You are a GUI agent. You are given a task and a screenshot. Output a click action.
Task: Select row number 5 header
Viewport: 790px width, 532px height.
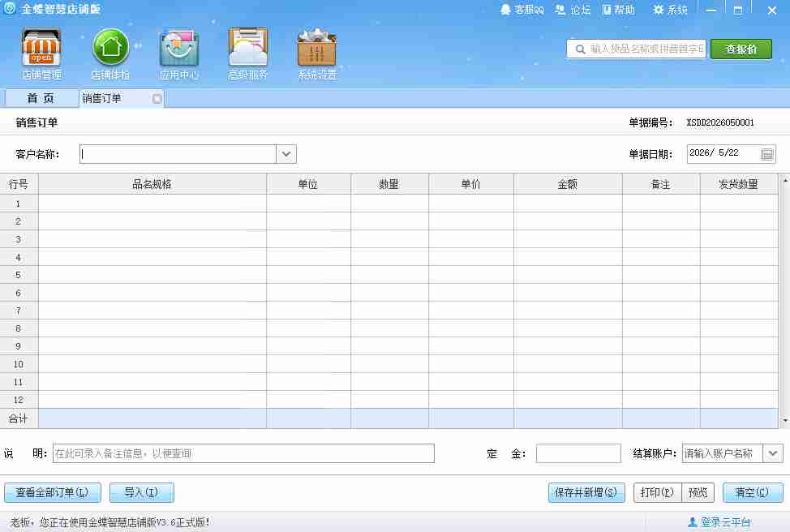pos(19,275)
